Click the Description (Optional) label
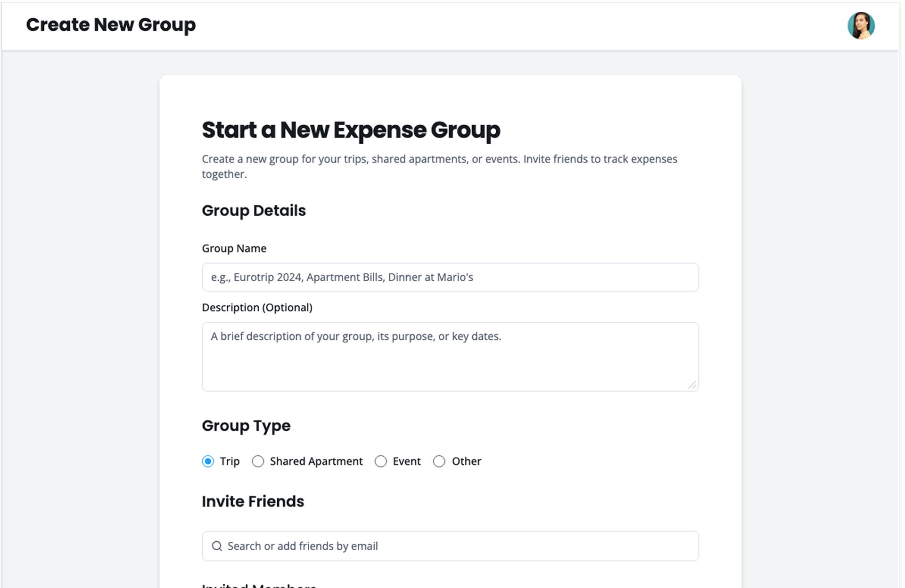 (257, 307)
